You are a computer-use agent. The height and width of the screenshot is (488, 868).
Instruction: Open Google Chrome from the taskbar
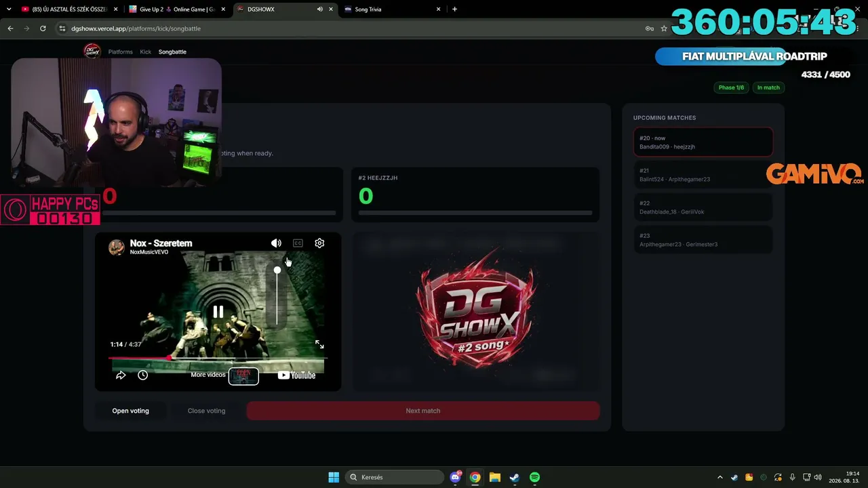click(x=475, y=477)
